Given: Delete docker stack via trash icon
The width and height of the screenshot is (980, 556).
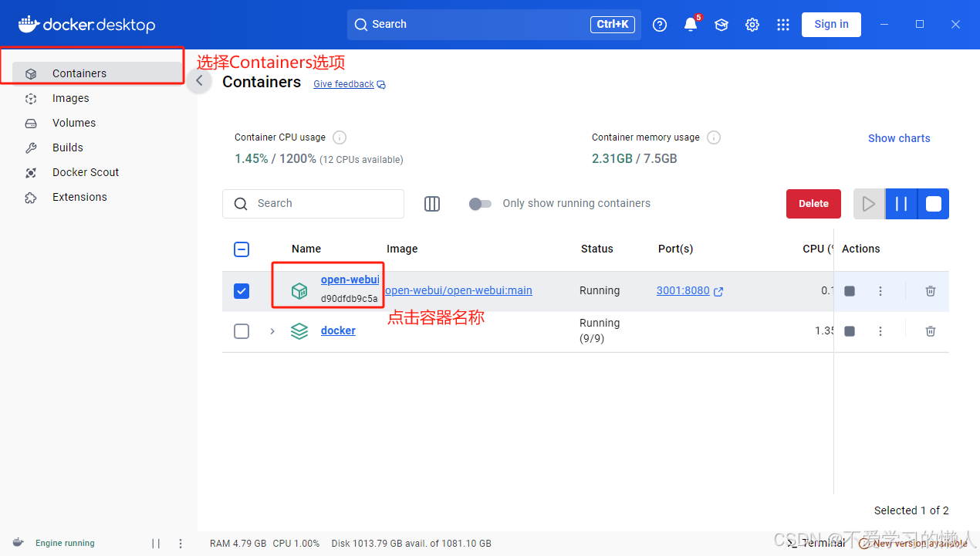Looking at the screenshot, I should click(931, 331).
